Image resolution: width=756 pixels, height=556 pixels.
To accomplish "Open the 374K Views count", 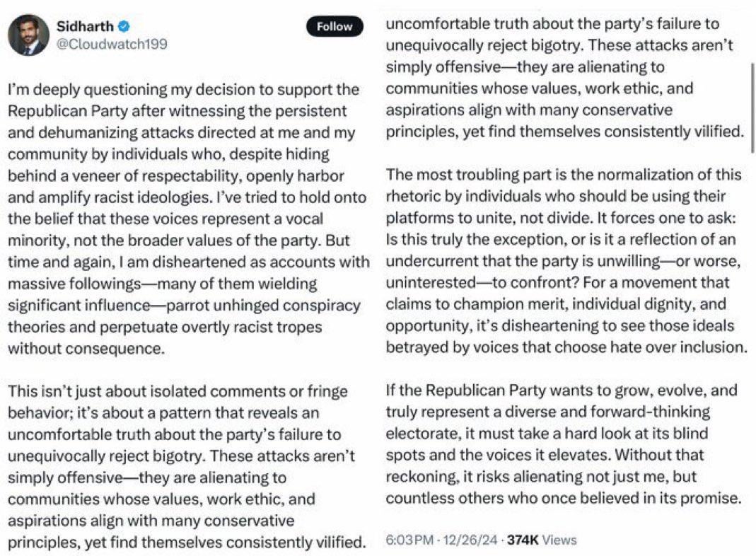I will click(x=542, y=540).
